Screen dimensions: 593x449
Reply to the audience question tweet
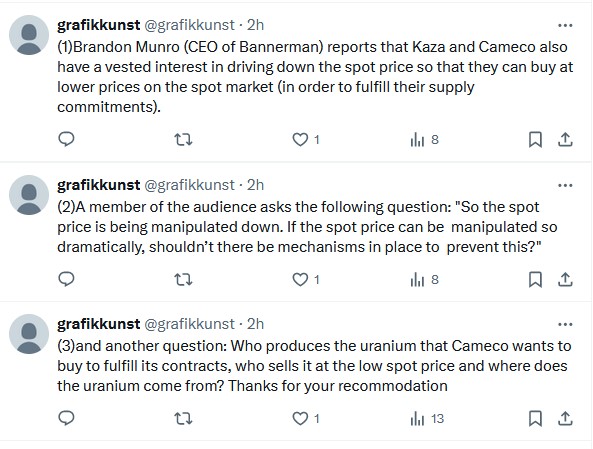(x=67, y=279)
